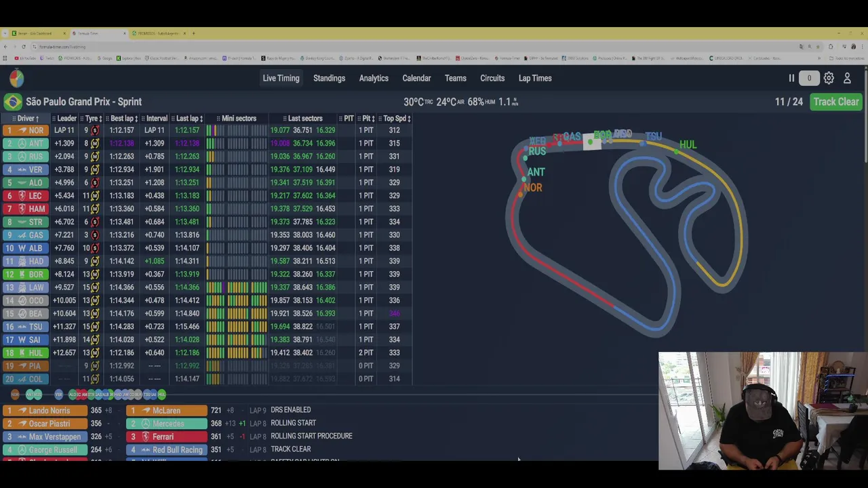Image resolution: width=868 pixels, height=488 pixels.
Task: Click the medium tyre icon in VER row
Action: point(95,169)
